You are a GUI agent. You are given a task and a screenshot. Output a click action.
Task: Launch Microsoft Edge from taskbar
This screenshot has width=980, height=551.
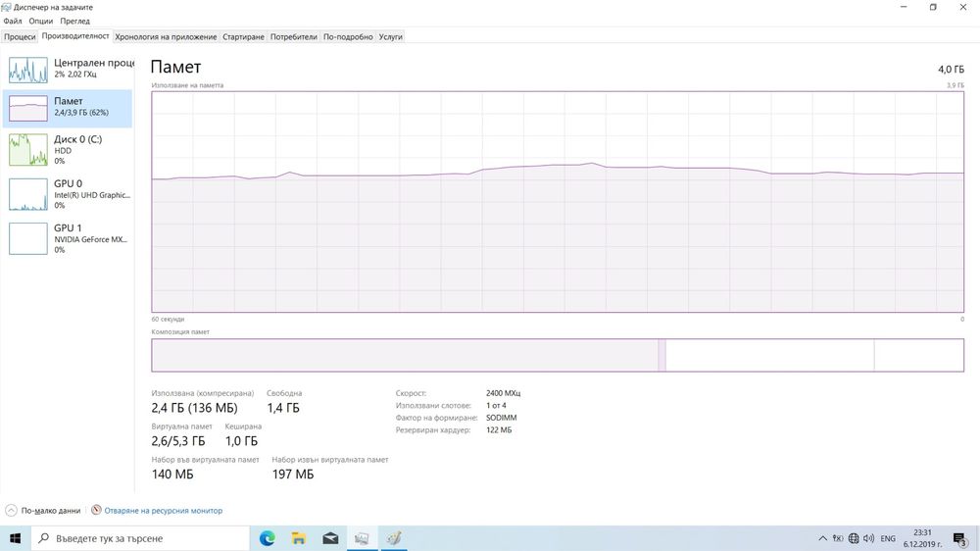coord(267,538)
